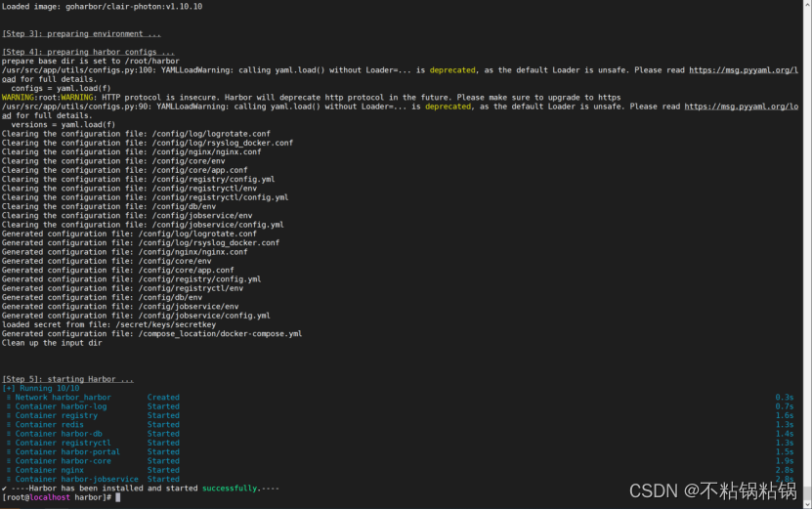
Task: Click Clearing line for /config/core/app.conf
Action: 124,170
